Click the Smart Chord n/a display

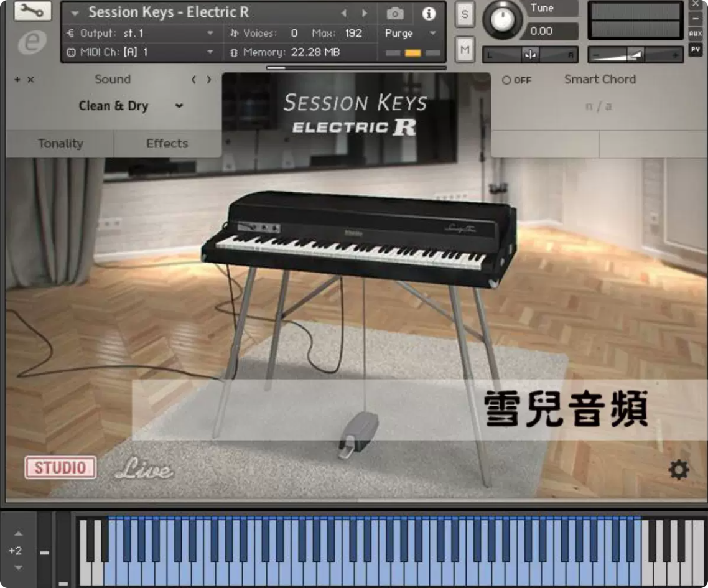pyautogui.click(x=599, y=106)
